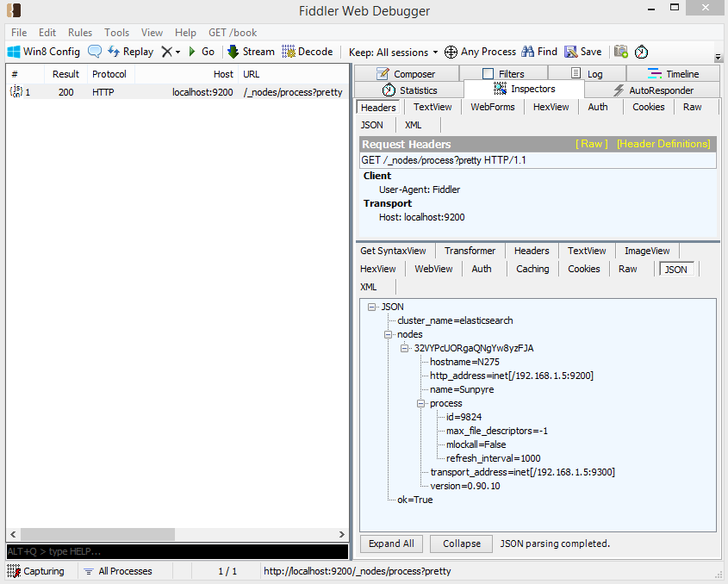Screen dimensions: 728x584
Task: Click the Any Process target icon
Action: click(451, 52)
